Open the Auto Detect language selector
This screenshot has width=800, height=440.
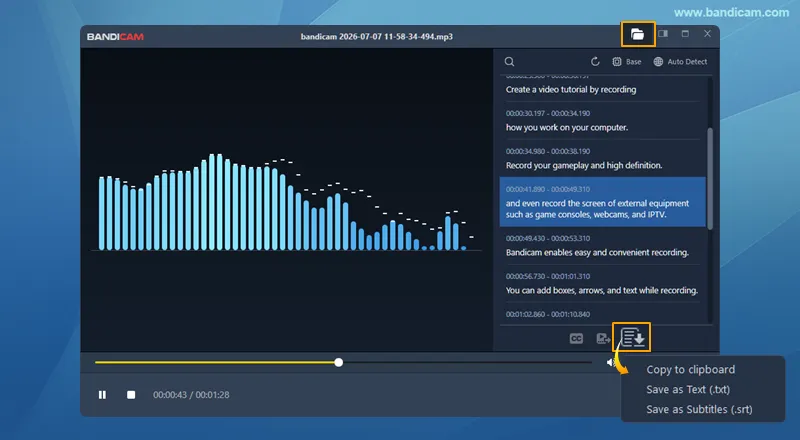680,62
